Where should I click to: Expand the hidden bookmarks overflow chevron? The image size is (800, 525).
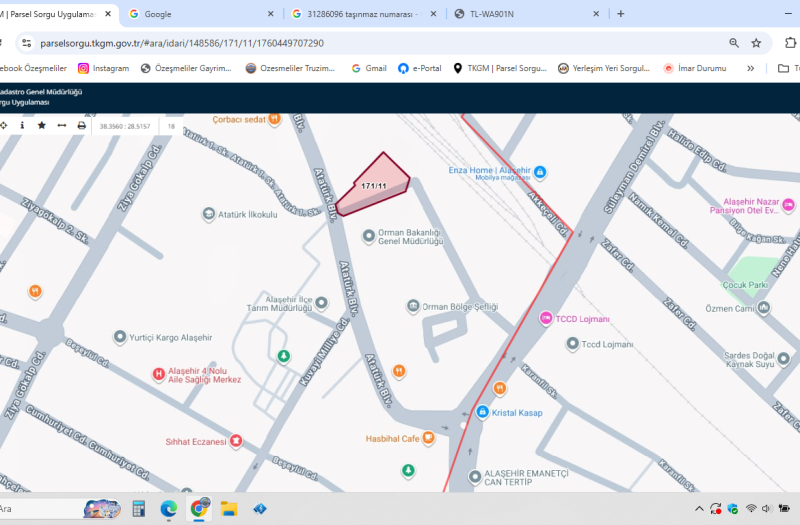pyautogui.click(x=750, y=68)
